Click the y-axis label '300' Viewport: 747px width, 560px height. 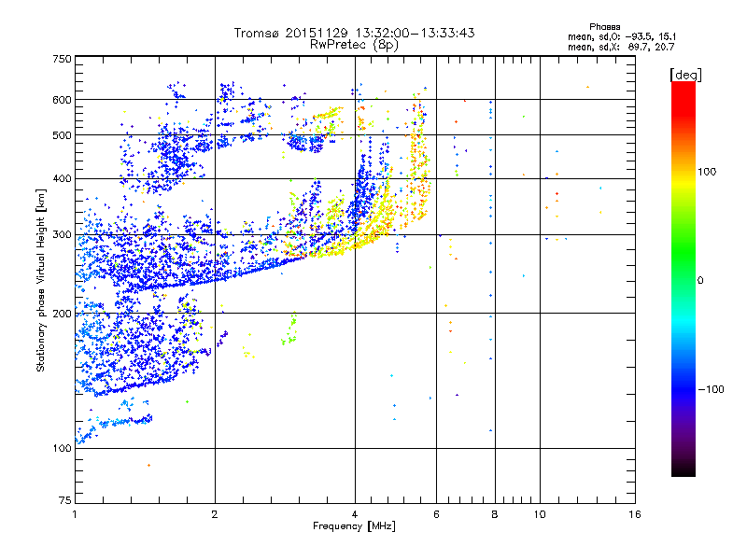coord(62,235)
